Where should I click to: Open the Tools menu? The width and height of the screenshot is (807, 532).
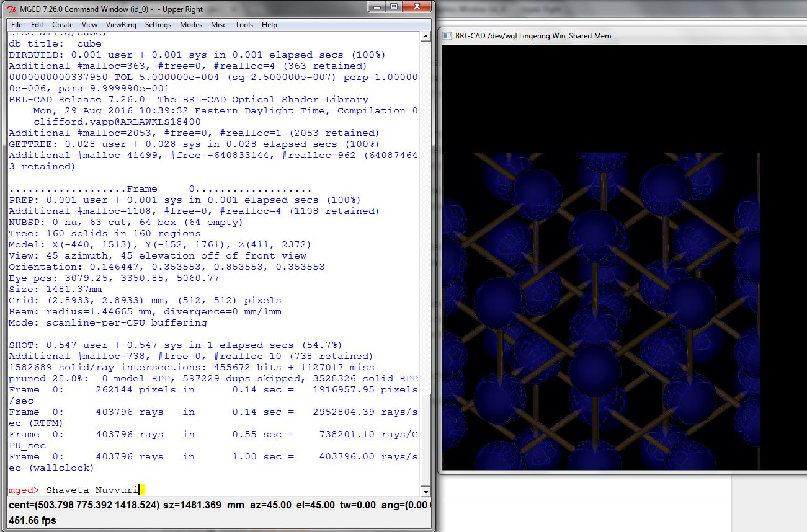click(244, 25)
